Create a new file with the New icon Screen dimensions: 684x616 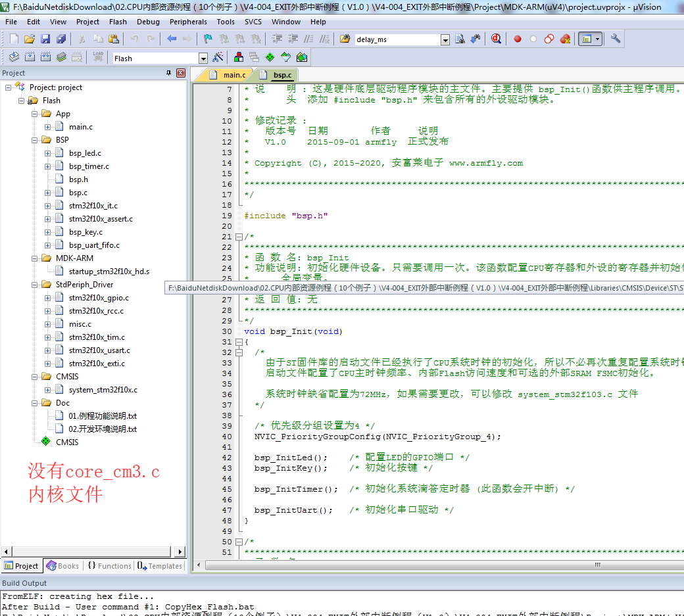tap(14, 39)
